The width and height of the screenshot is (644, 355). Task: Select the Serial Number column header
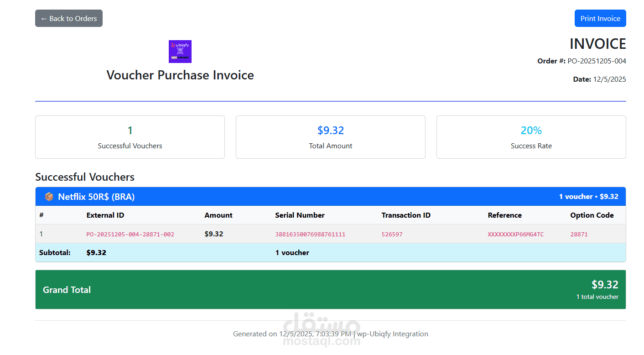click(300, 215)
